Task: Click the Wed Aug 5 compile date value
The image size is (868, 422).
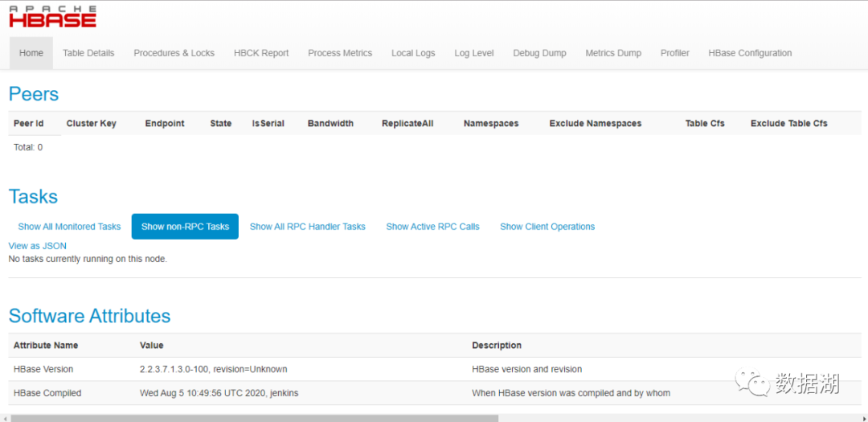Action: click(219, 393)
